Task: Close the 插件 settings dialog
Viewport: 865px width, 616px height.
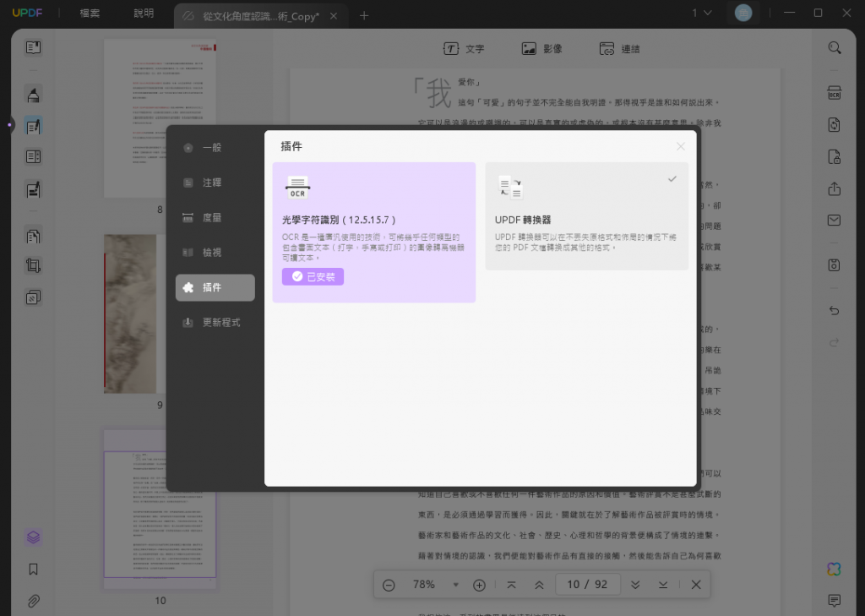Action: tap(681, 146)
